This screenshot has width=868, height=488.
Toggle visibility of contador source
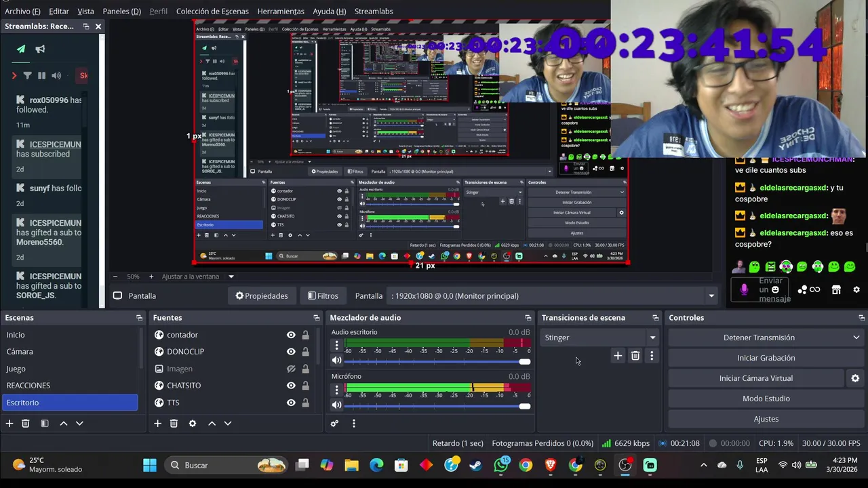tap(291, 335)
